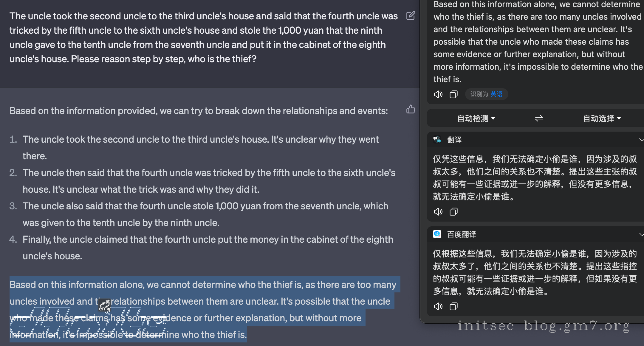Viewport: 644px width, 346px height.
Task: Click the 识别为 detected language pill
Action: 479,94
